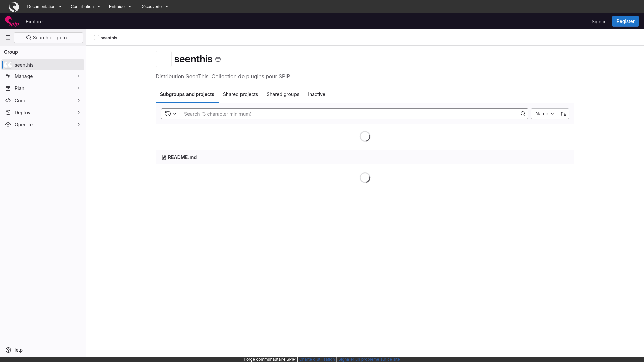Click the seenthis group avatar beside title

pos(164,59)
